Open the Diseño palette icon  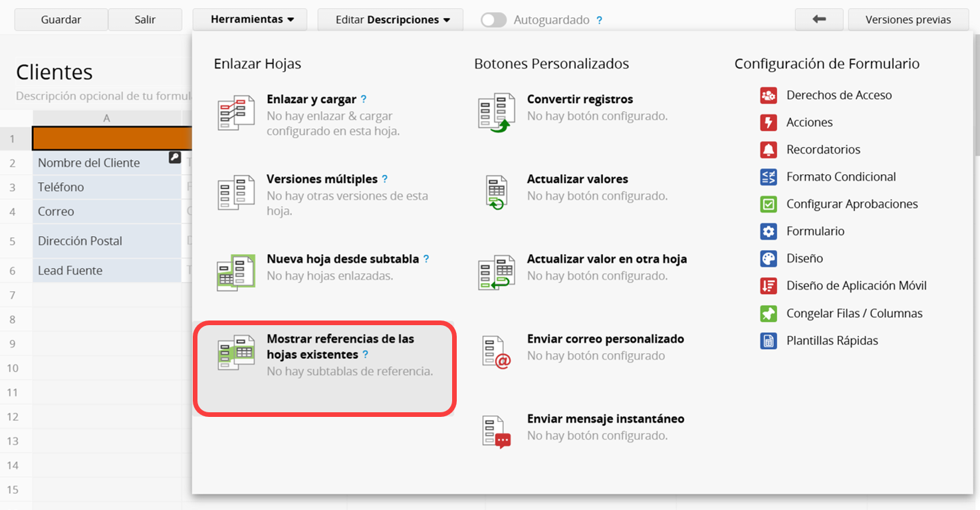[769, 259]
